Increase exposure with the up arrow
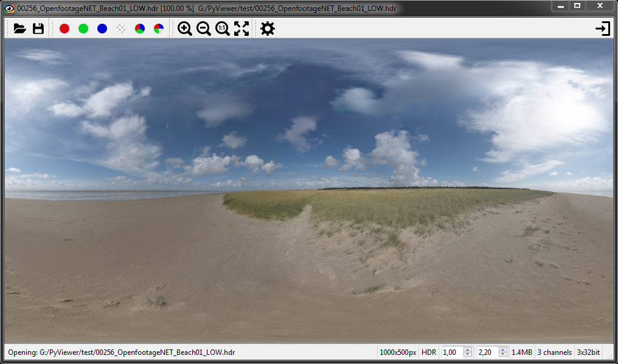Screen dimensions: 618x364 pos(467,350)
